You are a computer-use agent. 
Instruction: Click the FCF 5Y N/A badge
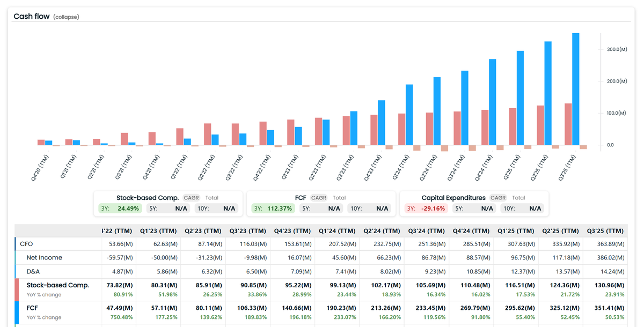[x=321, y=209]
